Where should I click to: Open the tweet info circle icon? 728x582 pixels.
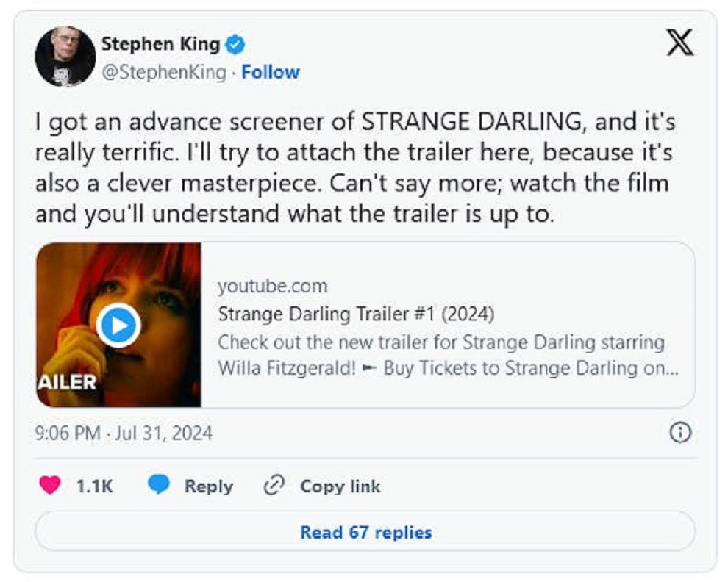click(x=680, y=433)
